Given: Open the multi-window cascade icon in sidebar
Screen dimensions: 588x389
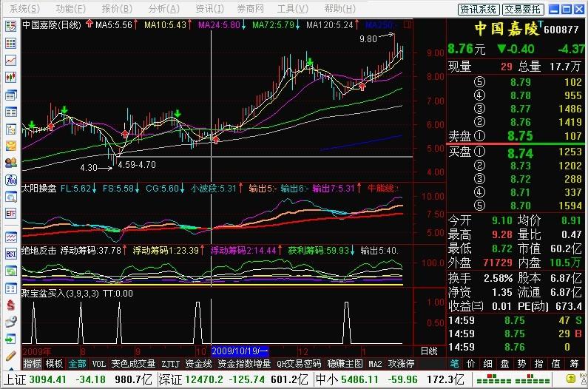Looking at the screenshot, I should pos(10,95).
